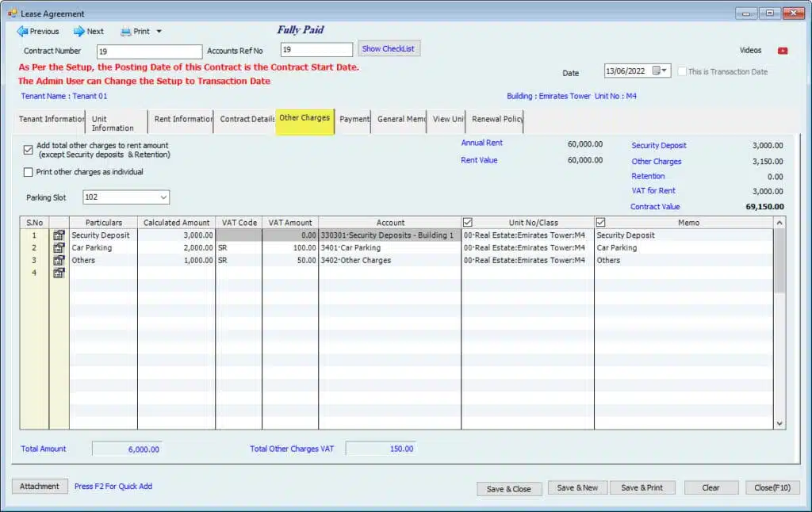Click the Save & Close button
812x512 pixels.
[508, 489]
